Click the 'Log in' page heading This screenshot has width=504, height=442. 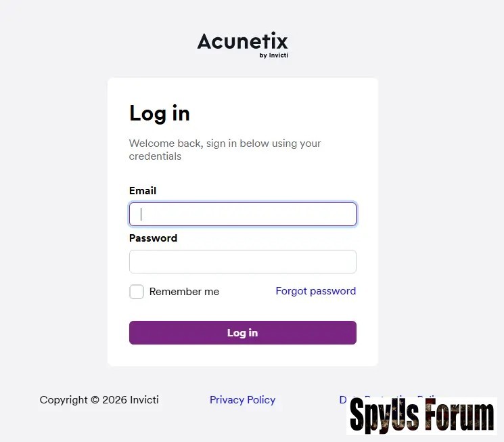pos(160,114)
